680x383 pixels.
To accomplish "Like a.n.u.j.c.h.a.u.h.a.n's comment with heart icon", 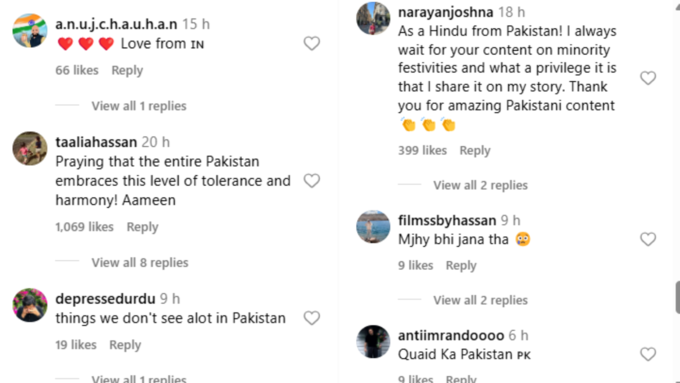I will [x=311, y=43].
